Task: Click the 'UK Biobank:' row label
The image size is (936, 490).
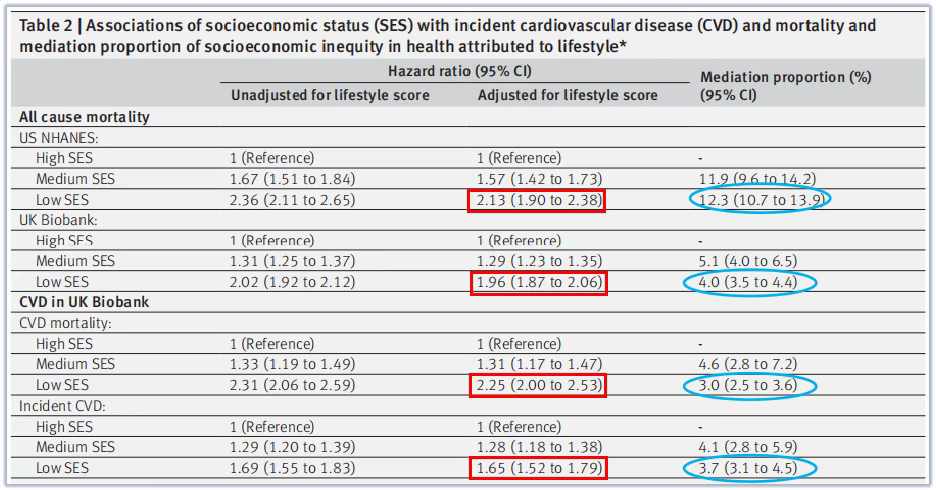Action: pos(60,220)
